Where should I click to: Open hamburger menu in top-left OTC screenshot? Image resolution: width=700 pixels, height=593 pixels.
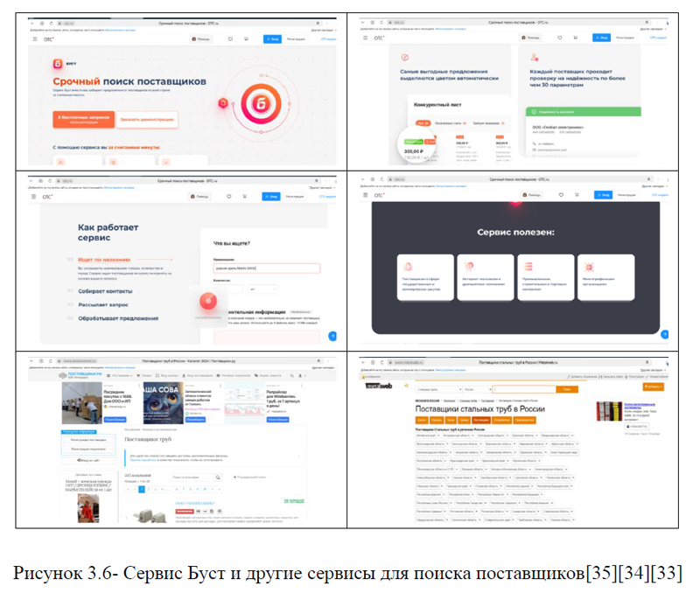(35, 39)
